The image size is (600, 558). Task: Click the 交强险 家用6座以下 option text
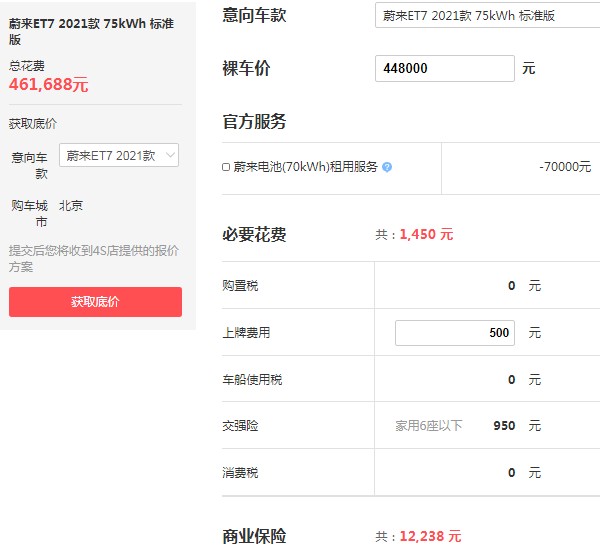click(429, 426)
